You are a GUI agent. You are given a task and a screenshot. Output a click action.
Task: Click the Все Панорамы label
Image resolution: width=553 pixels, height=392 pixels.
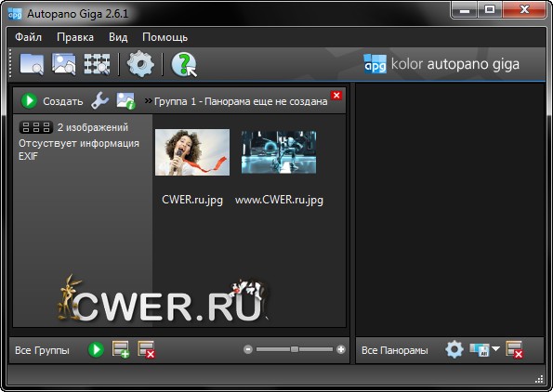(395, 350)
